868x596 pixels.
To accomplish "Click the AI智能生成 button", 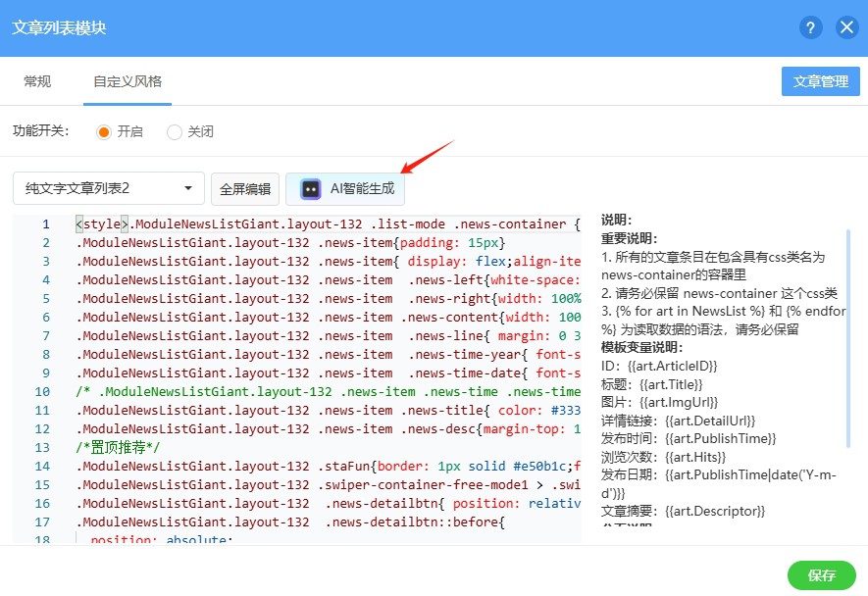I will [346, 189].
